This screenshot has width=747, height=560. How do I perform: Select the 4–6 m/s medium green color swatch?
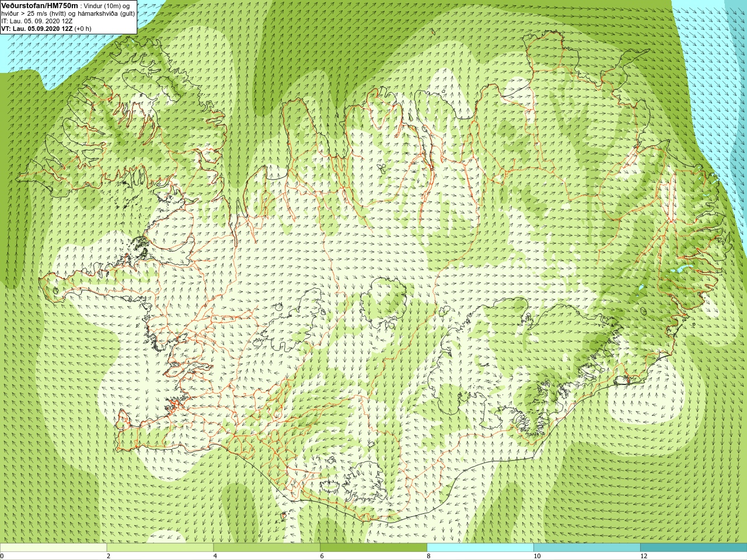pos(267,548)
